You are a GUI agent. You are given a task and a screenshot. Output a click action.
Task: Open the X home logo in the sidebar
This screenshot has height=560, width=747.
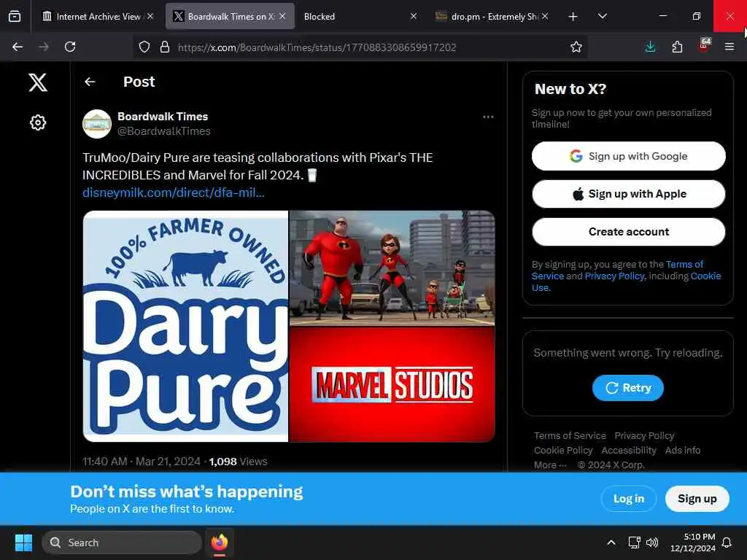(38, 82)
